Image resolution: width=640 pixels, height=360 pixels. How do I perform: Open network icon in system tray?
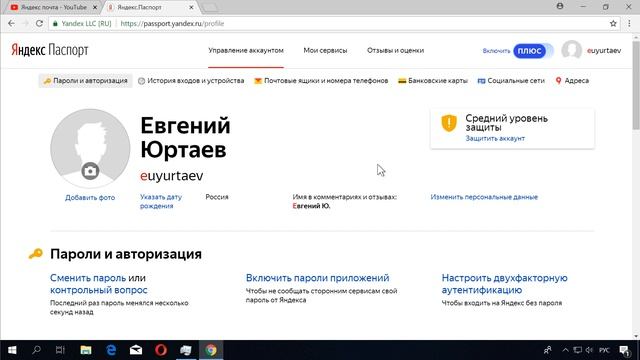577,350
